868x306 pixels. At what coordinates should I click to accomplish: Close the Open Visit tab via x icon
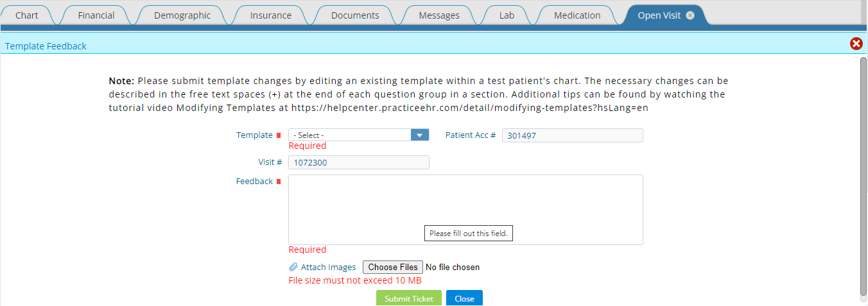690,15
